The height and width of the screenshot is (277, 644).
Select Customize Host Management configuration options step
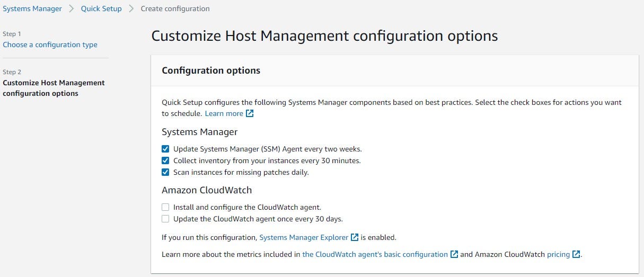pyautogui.click(x=54, y=88)
